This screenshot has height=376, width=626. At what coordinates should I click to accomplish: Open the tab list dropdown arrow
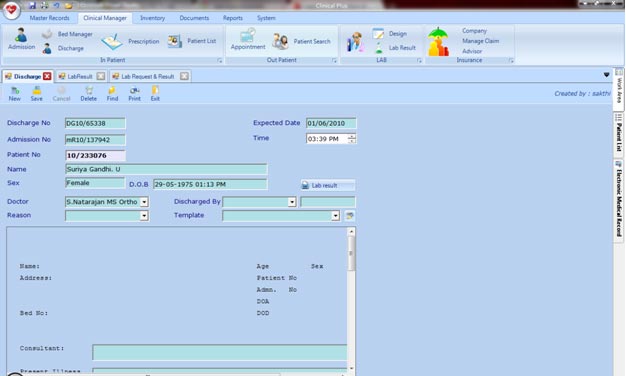click(x=606, y=75)
